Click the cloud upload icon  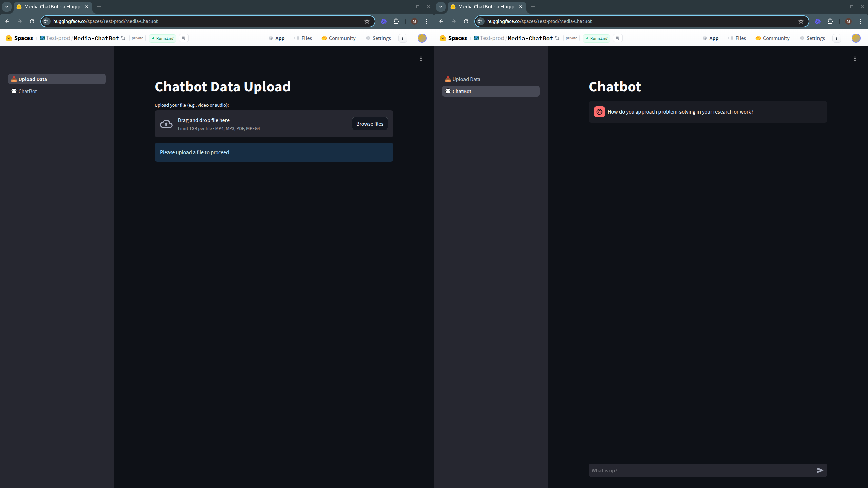click(x=166, y=124)
